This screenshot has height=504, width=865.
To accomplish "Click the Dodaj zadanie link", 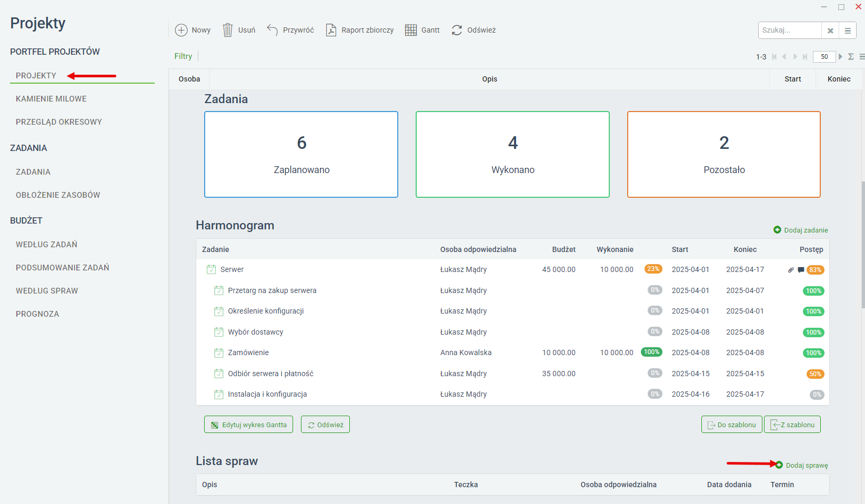I will pyautogui.click(x=806, y=230).
